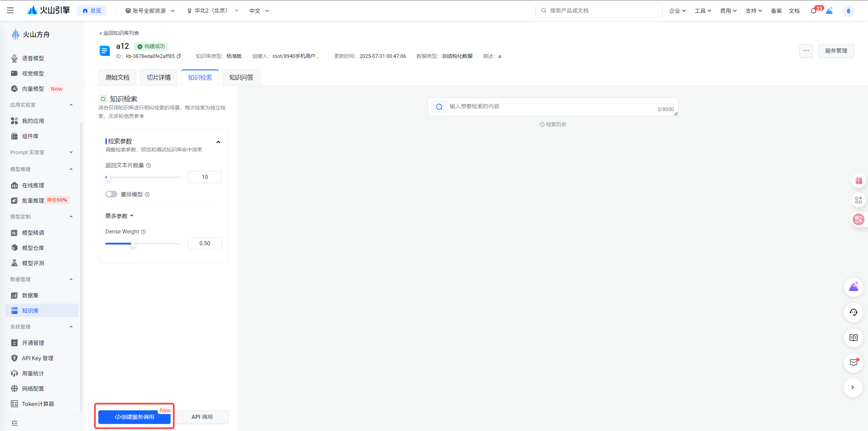Open the 企业 top menu
868x431 pixels.
677,11
